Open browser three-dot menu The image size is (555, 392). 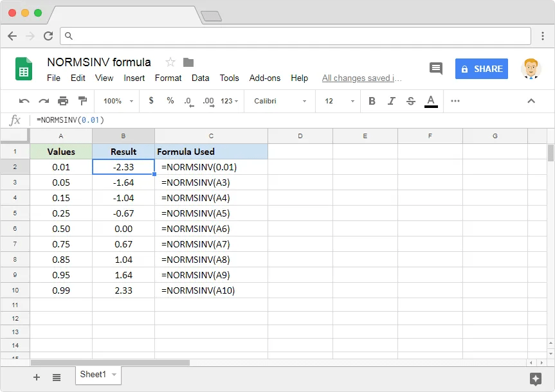(543, 36)
